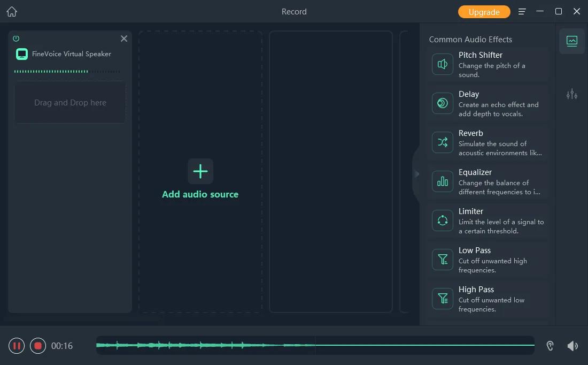The width and height of the screenshot is (588, 365).
Task: Collapse the audio effects side panel
Action: 416,174
